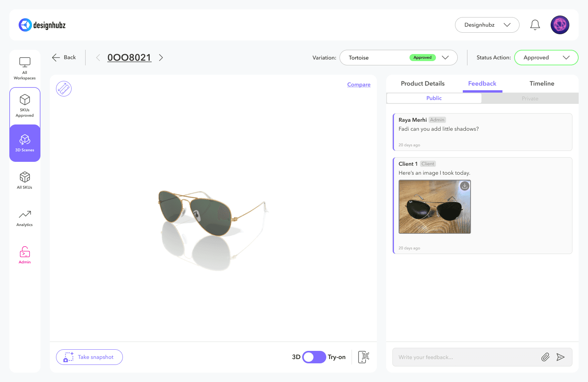
Task: Open the Designhubz organization dropdown
Action: pos(487,25)
